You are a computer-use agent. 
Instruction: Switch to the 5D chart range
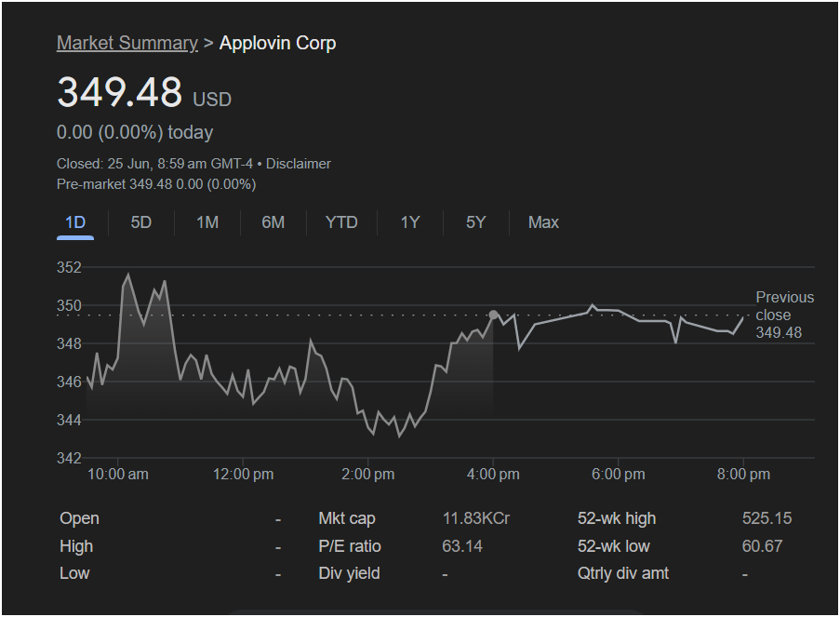[141, 222]
